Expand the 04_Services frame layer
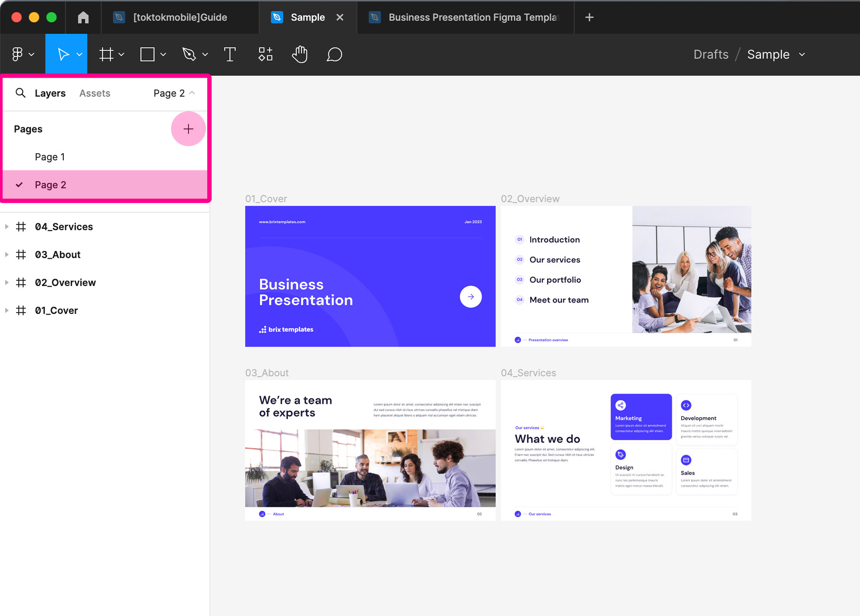Viewport: 860px width, 616px height. (x=7, y=226)
